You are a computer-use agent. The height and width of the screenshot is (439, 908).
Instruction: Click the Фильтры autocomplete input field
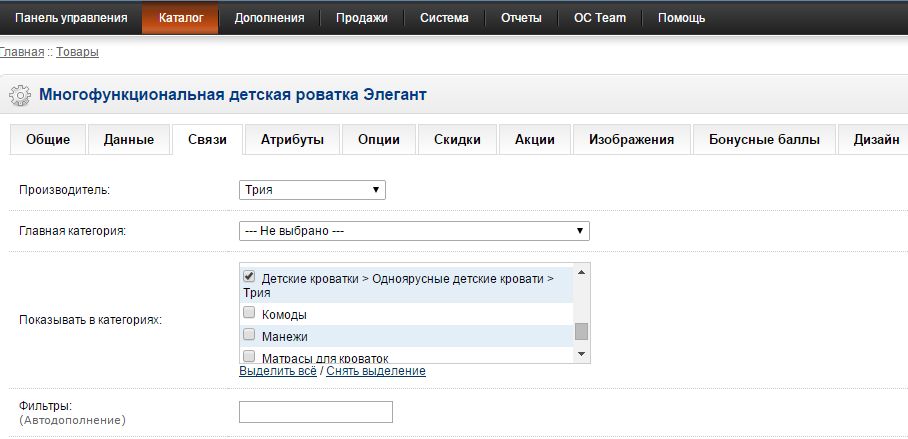[315, 412]
